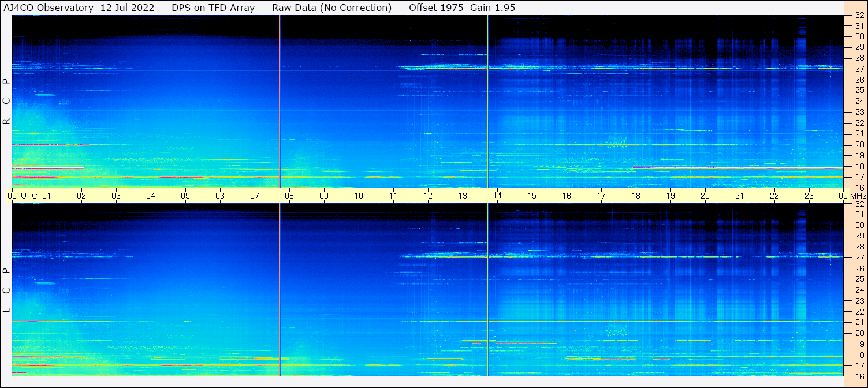The image size is (868, 388).
Task: Click the 32 MHz tick in the RCP panel
Action: click(859, 16)
